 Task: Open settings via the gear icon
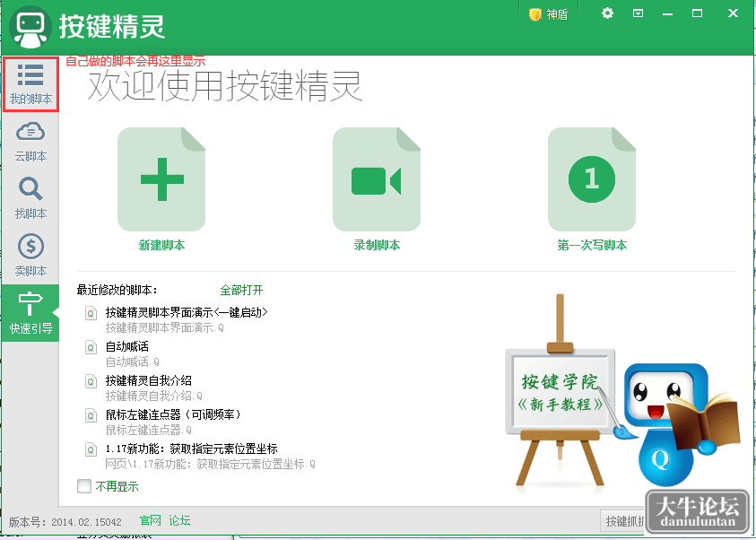[x=607, y=13]
